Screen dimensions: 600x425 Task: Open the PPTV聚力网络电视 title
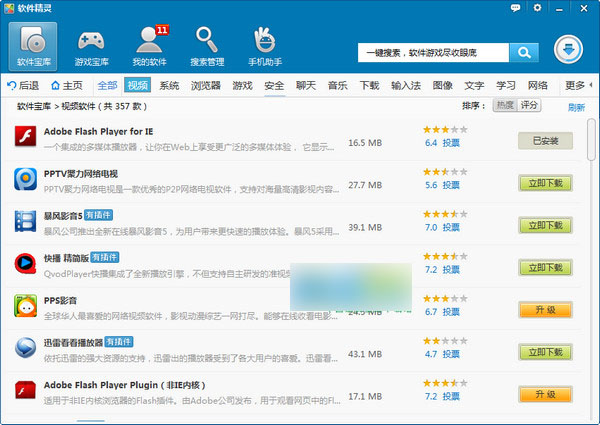(x=81, y=174)
